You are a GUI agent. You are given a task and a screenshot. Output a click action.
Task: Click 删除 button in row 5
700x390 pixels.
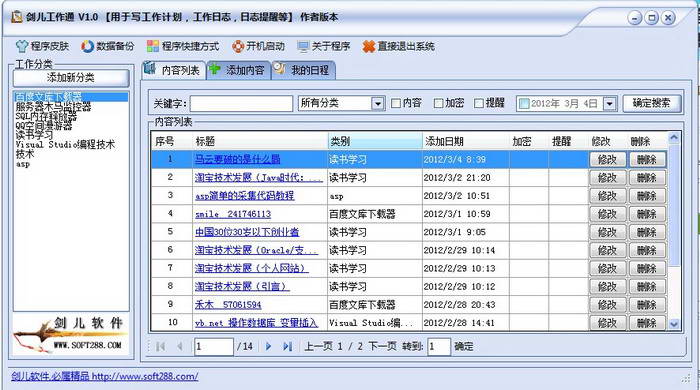(x=647, y=232)
